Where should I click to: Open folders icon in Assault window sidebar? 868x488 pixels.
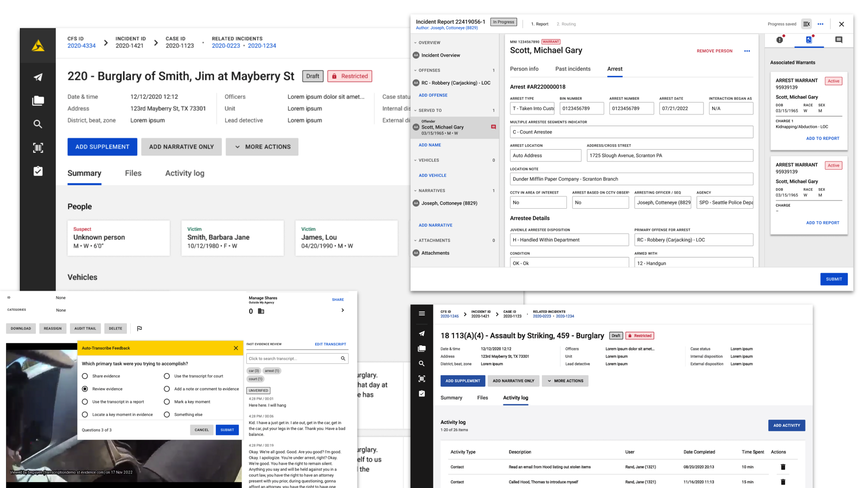422,349
